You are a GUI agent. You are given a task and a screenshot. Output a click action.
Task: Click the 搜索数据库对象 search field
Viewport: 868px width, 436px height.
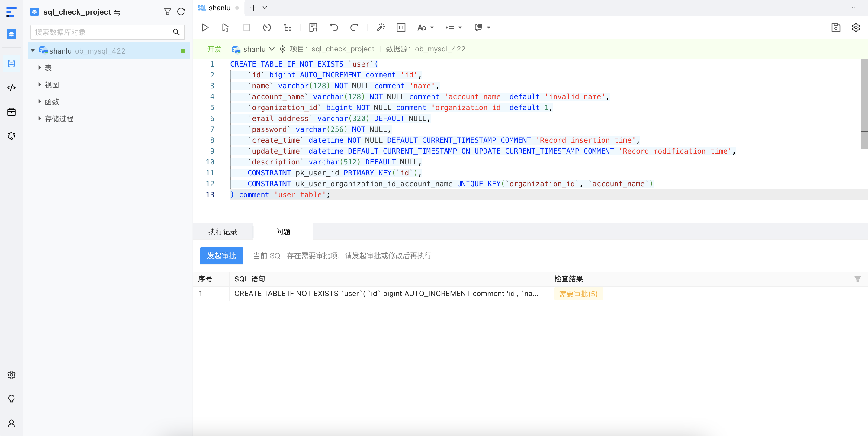pos(107,32)
